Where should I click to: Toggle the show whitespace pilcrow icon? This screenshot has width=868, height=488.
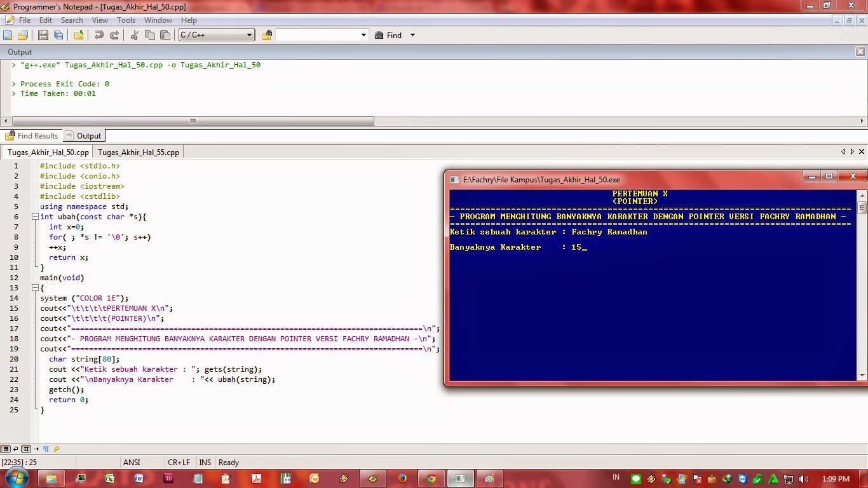point(46,449)
